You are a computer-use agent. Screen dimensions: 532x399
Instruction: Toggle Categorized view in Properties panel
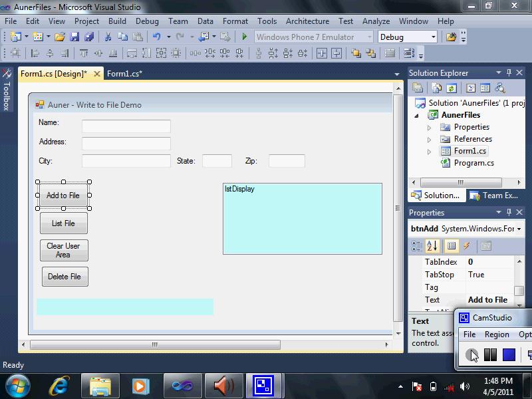pyautogui.click(x=417, y=246)
